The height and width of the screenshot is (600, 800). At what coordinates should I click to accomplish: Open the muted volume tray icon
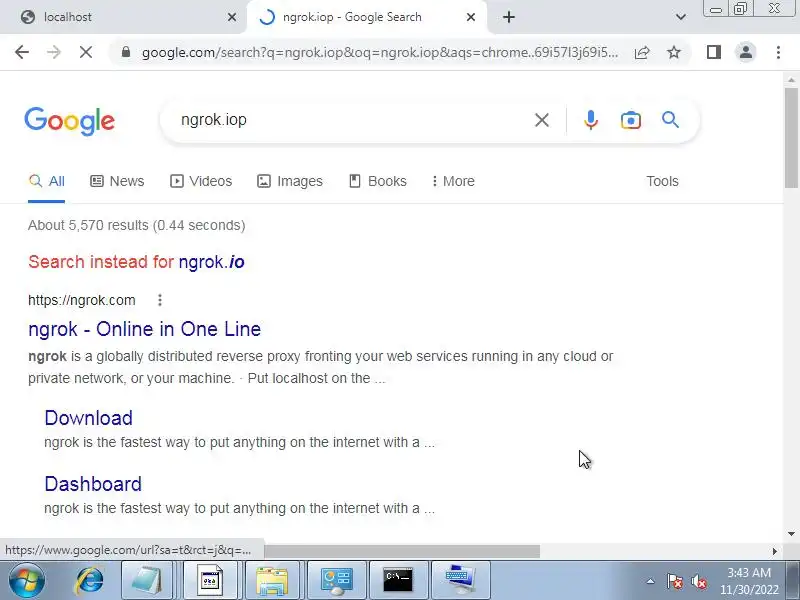tap(698, 581)
